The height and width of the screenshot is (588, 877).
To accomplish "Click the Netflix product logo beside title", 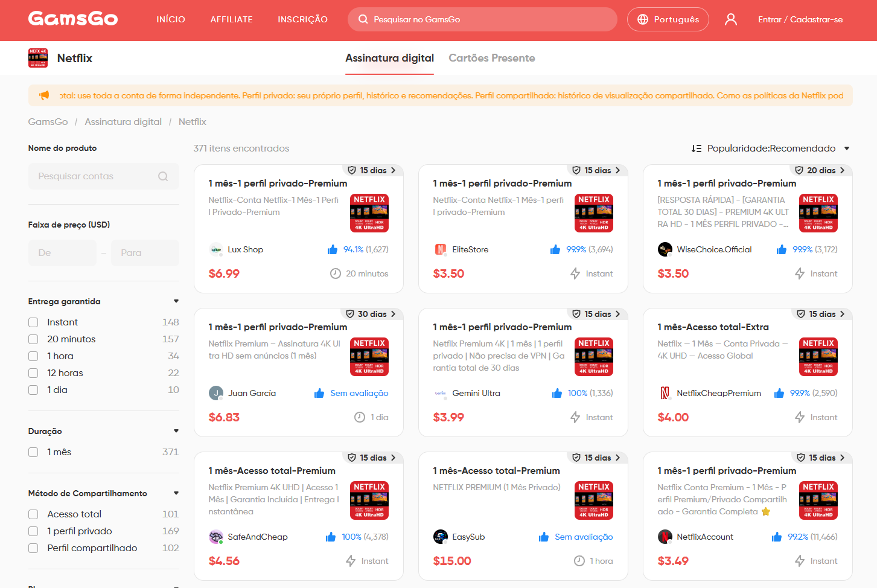I will 38,58.
